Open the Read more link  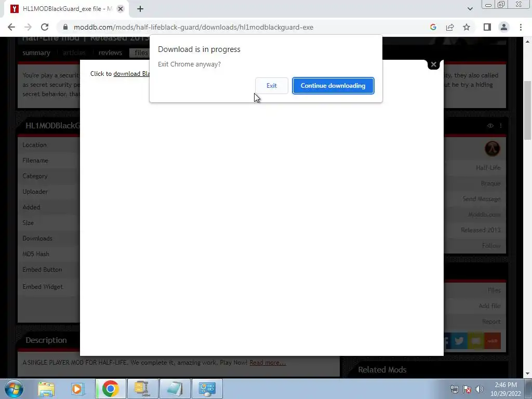pos(268,362)
